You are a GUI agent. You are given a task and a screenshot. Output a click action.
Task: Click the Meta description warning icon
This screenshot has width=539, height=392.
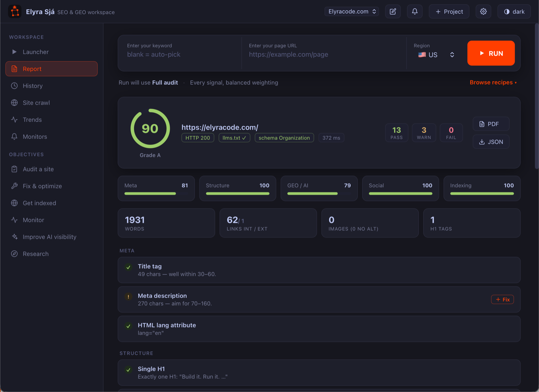click(128, 297)
